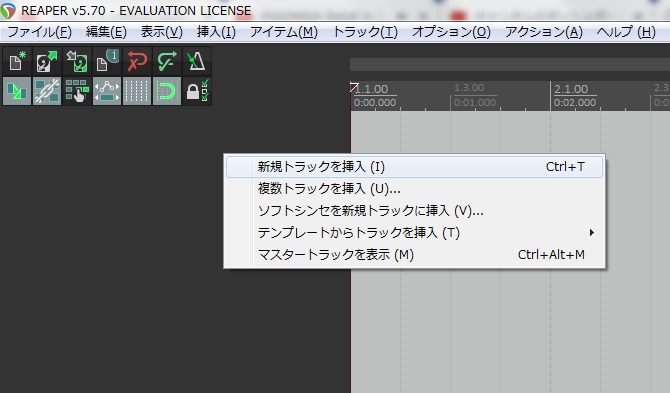Click timeline ruler at 1.1.00
The image size is (670, 393).
[x=371, y=89]
